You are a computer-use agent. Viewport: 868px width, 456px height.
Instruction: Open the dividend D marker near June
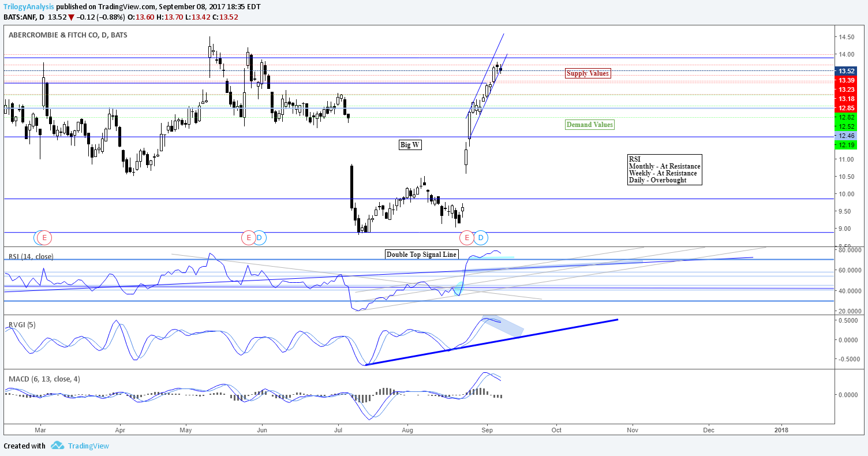click(x=260, y=237)
